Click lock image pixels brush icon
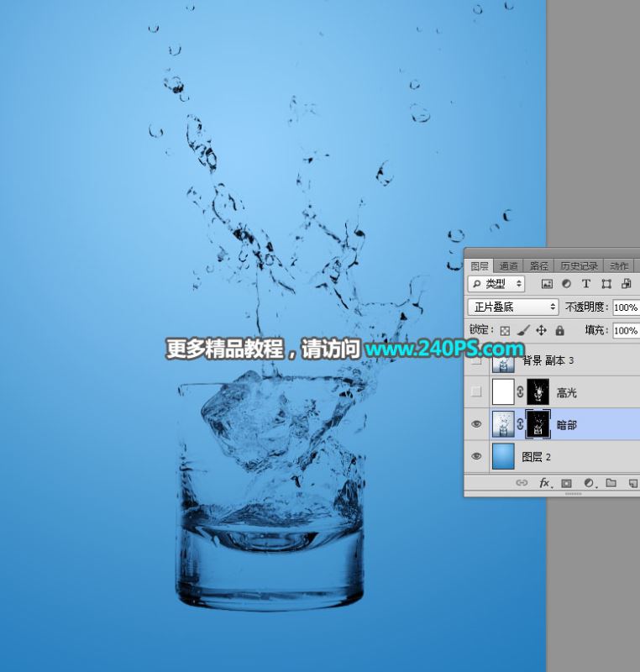 point(523,330)
